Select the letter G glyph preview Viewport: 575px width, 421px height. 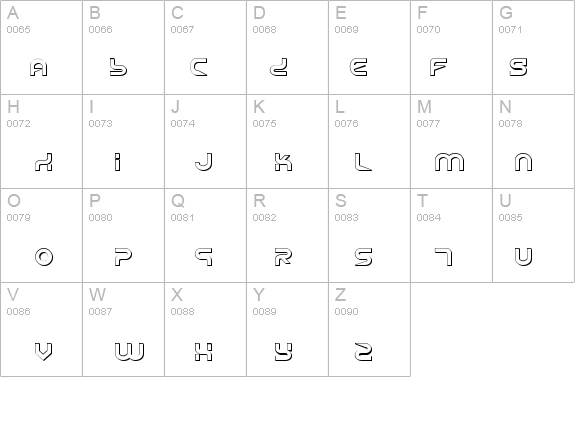[519, 67]
